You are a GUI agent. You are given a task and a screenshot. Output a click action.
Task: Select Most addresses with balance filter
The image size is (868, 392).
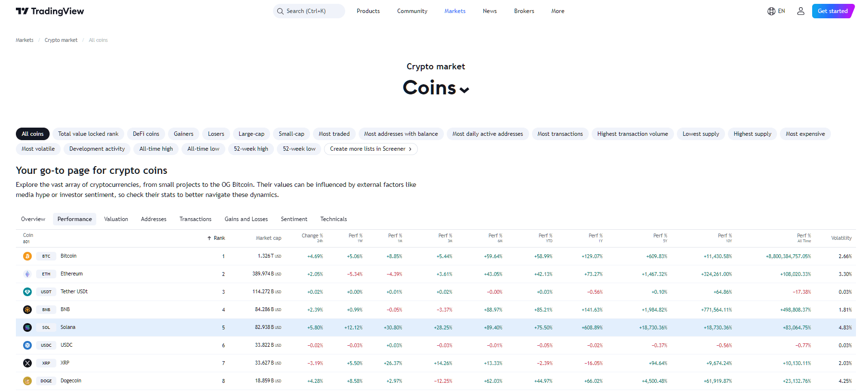pos(401,134)
